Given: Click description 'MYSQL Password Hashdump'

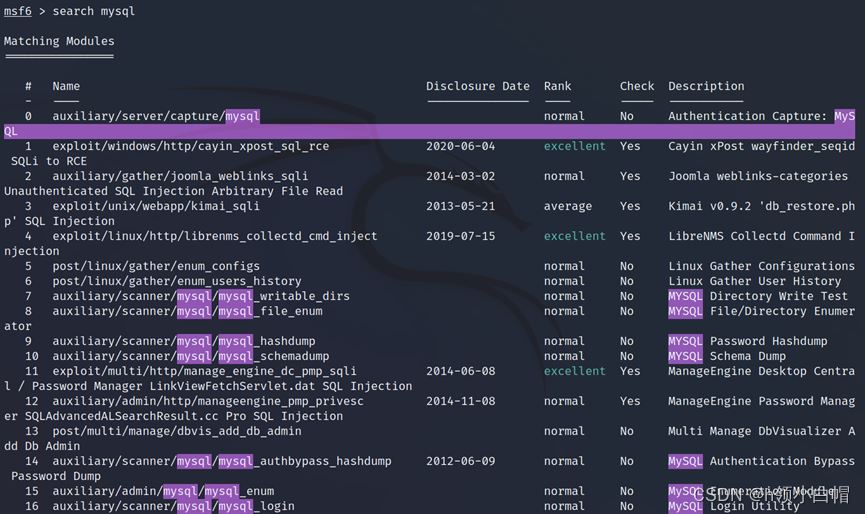Looking at the screenshot, I should [747, 341].
